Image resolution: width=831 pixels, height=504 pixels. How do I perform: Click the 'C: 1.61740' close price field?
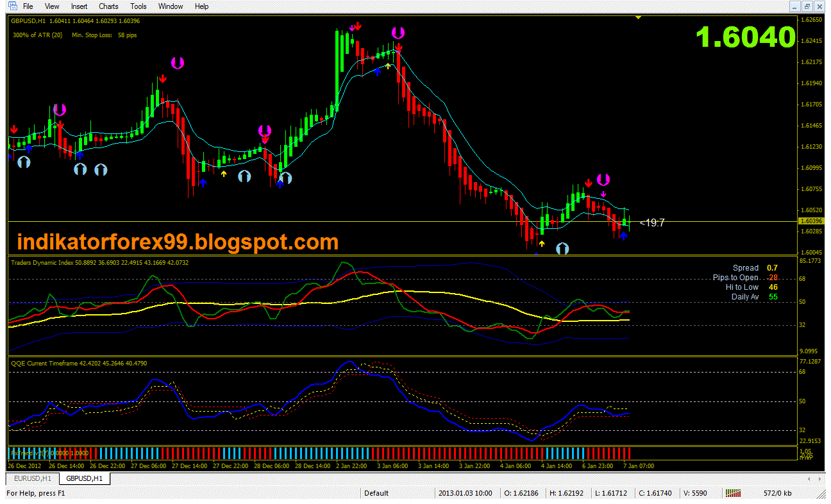(x=657, y=493)
